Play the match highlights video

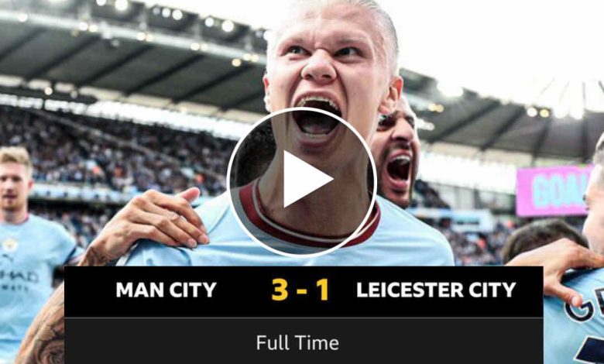(x=302, y=182)
